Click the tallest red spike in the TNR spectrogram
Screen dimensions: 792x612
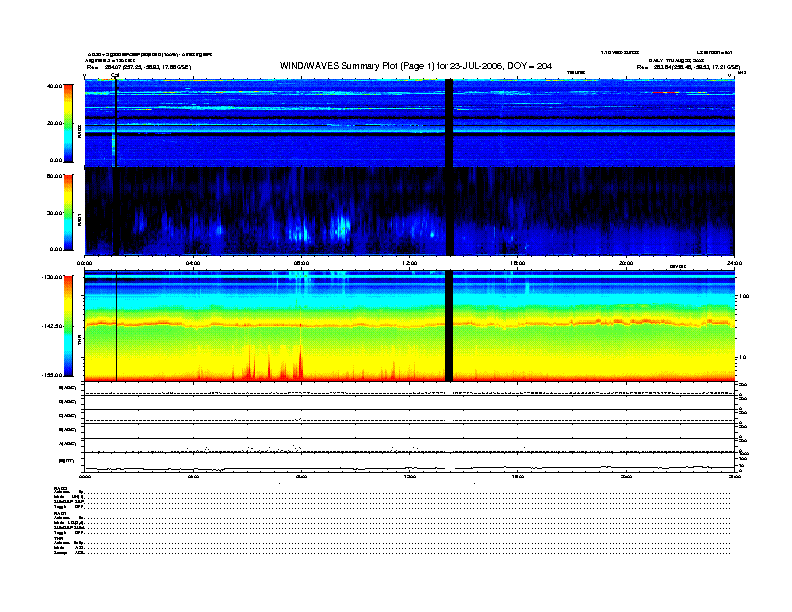301,361
